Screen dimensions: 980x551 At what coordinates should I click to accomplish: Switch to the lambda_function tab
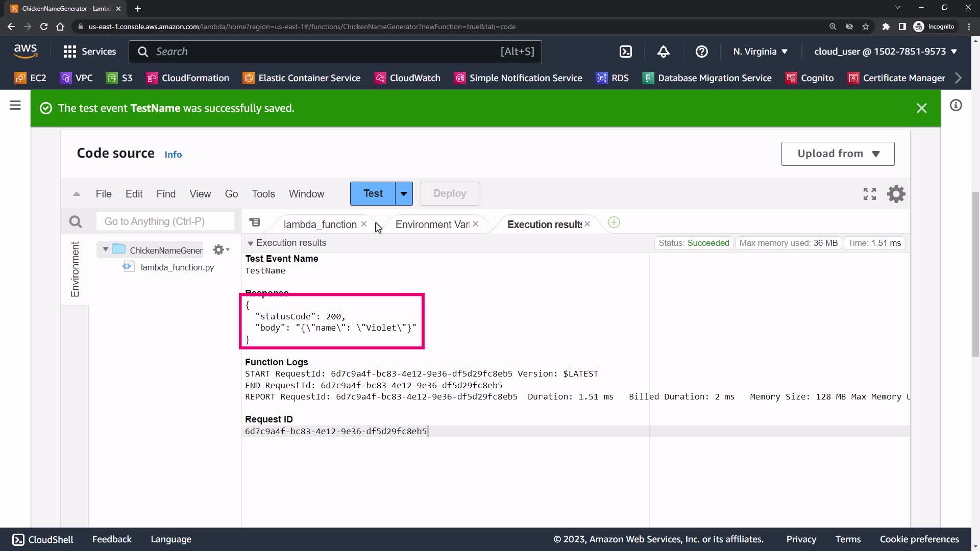321,224
